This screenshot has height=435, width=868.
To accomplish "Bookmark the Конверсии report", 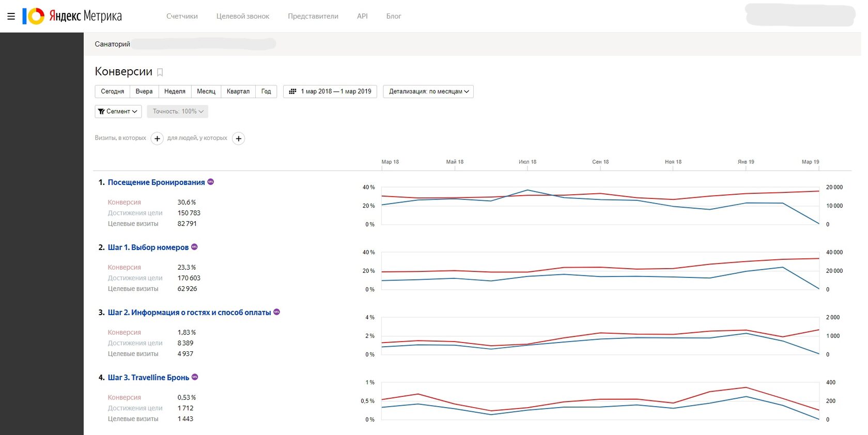I will 160,72.
